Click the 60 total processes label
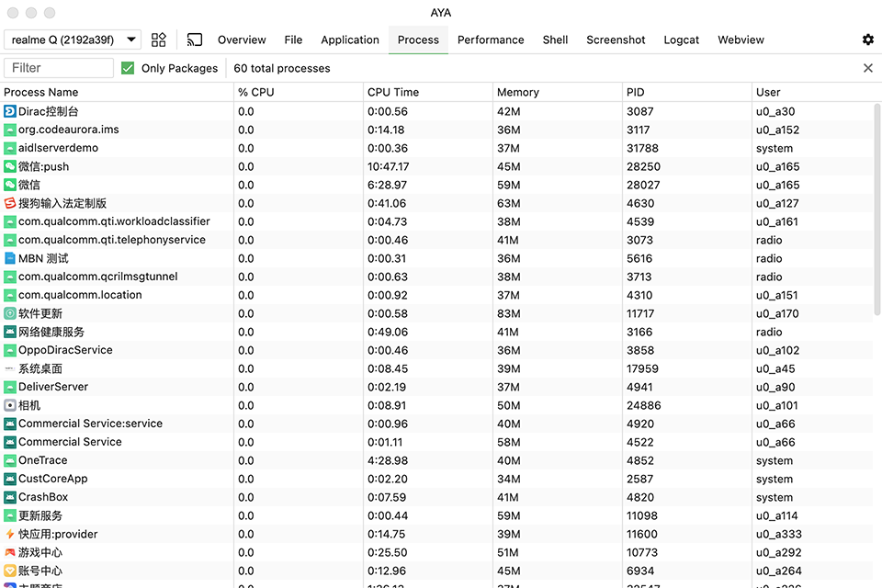This screenshot has width=882, height=588. click(x=282, y=68)
